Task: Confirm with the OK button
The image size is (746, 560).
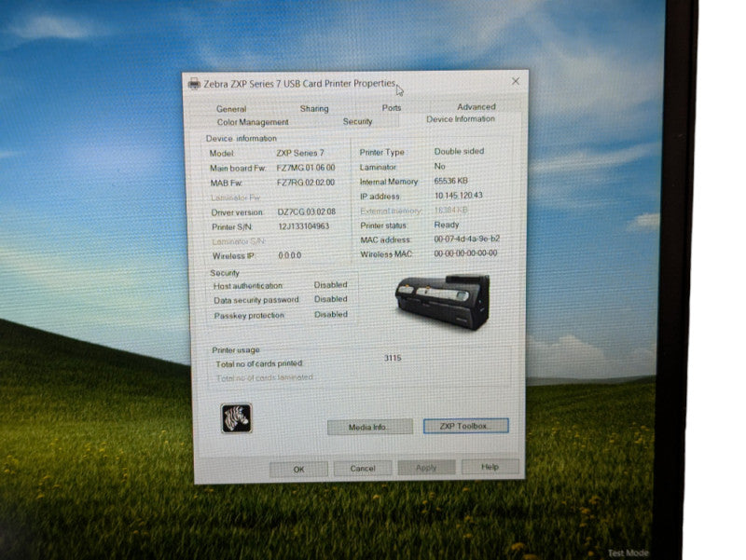Action: 298,470
